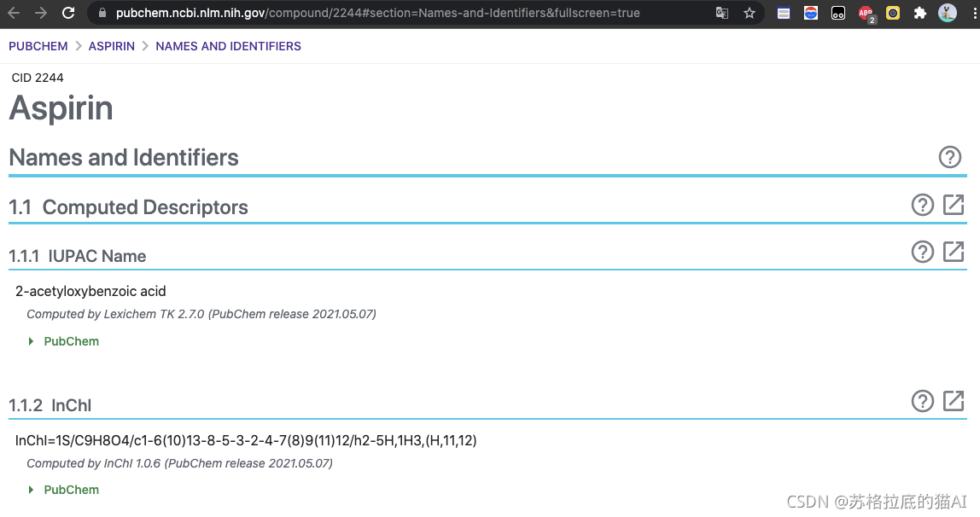
Task: Bookmark this page with the star
Action: coord(750,13)
